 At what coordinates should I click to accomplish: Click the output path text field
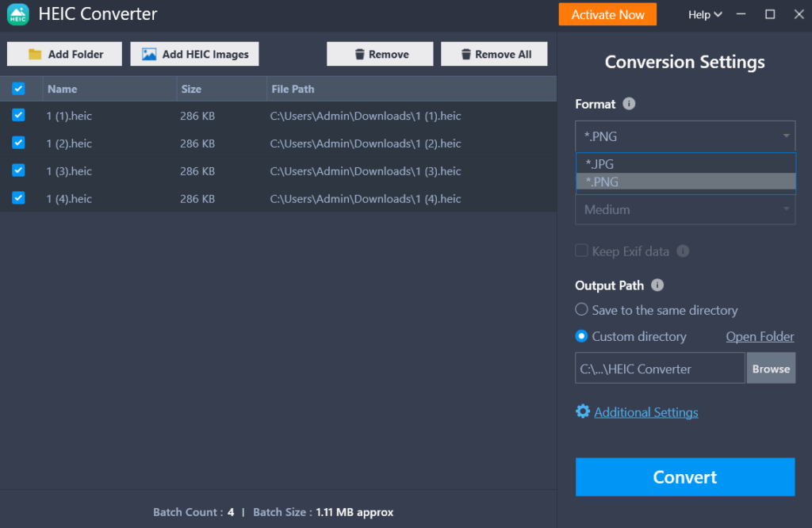659,369
